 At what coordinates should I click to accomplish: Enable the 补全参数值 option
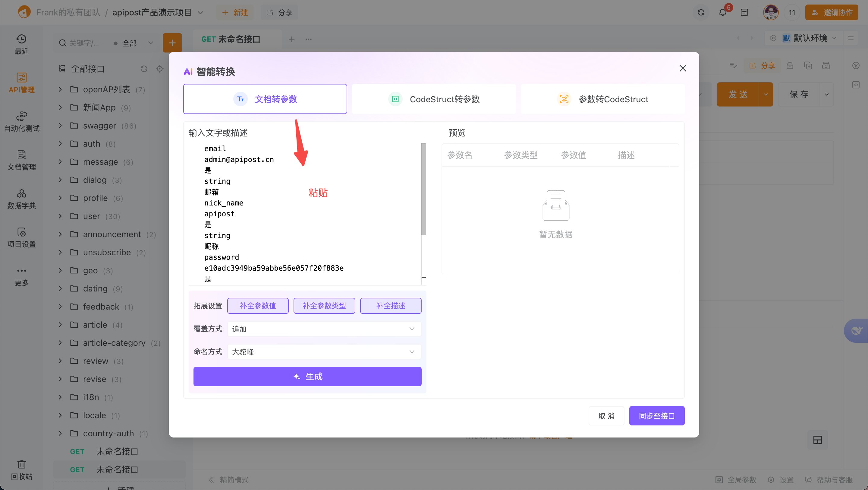258,306
